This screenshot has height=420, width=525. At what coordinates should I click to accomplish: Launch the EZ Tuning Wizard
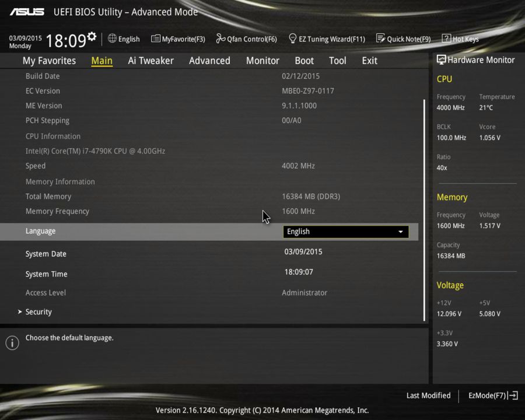(x=327, y=38)
